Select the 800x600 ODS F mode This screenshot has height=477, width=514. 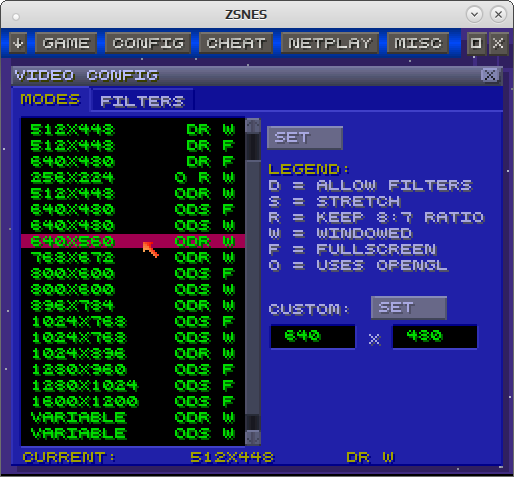point(133,273)
